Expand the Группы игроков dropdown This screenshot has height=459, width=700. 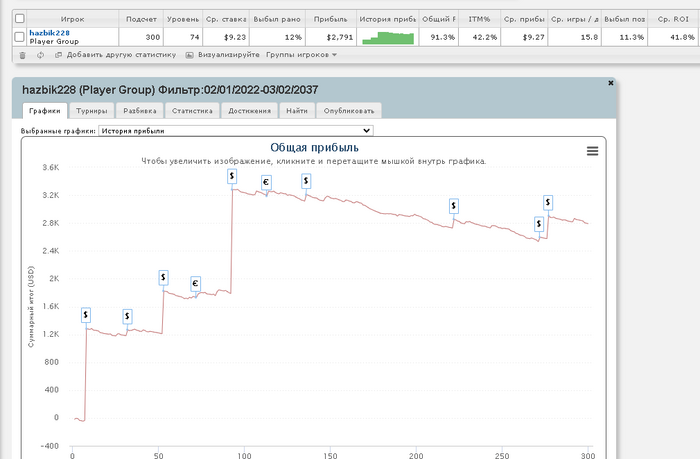(301, 55)
